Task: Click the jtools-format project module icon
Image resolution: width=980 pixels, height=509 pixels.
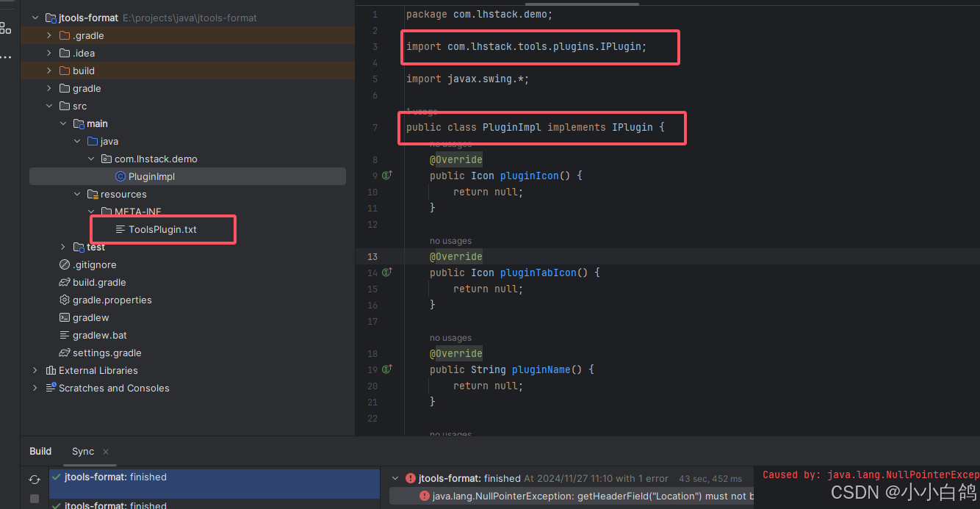Action: [51, 18]
